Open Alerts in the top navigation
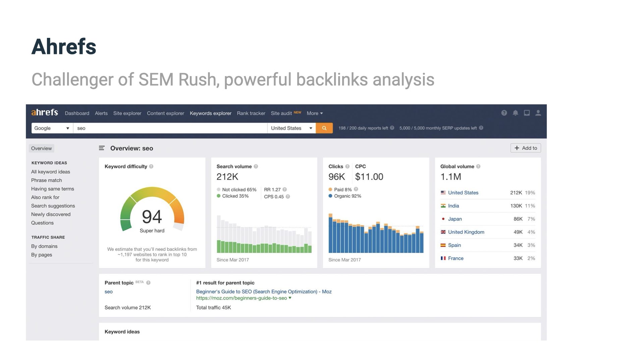This screenshot has height=362, width=644. 101,113
